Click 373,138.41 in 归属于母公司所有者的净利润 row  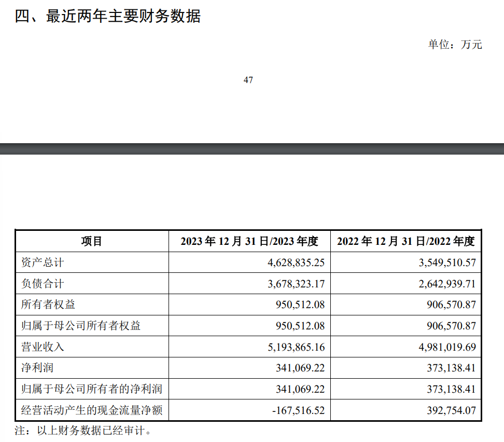(451, 389)
